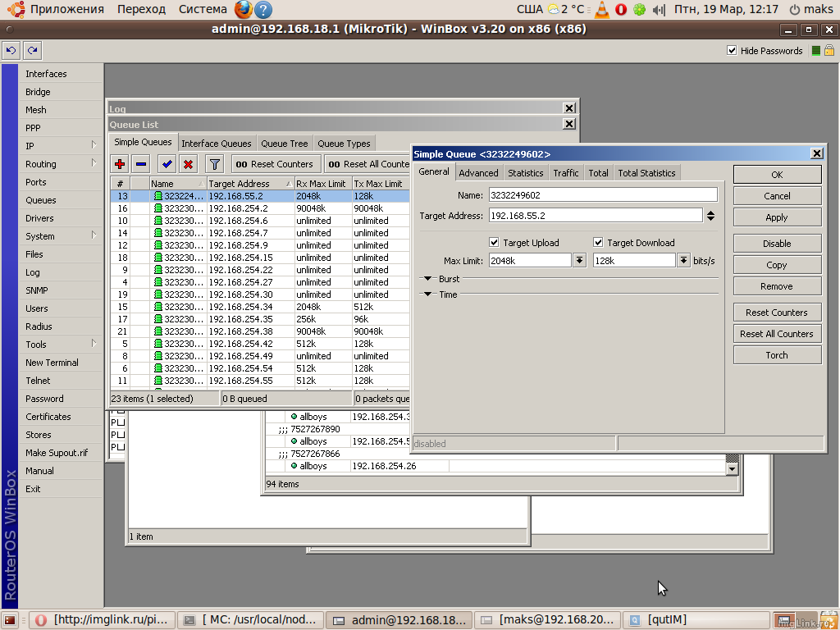The image size is (840, 630).
Task: Remove the selected queue with the blue minus icon
Action: [141, 164]
